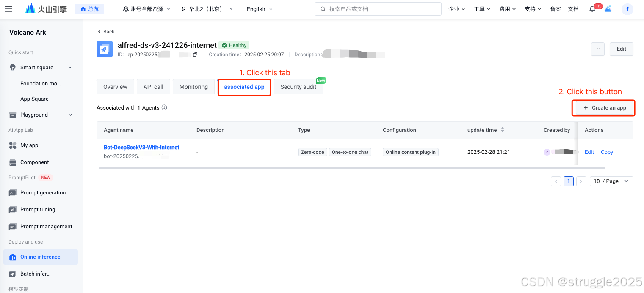
Task: Click the Prompt tuning icon
Action: pyautogui.click(x=13, y=210)
